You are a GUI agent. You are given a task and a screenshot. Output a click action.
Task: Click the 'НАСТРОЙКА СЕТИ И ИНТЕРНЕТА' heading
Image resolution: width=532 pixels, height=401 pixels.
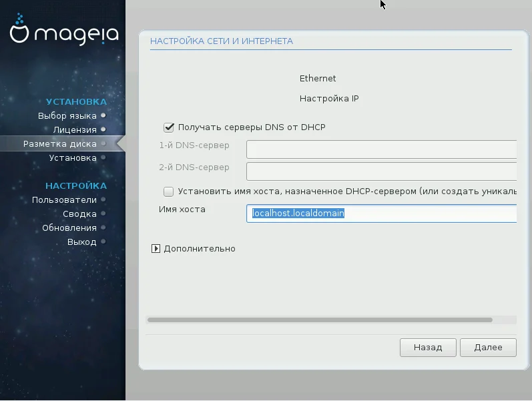click(222, 41)
